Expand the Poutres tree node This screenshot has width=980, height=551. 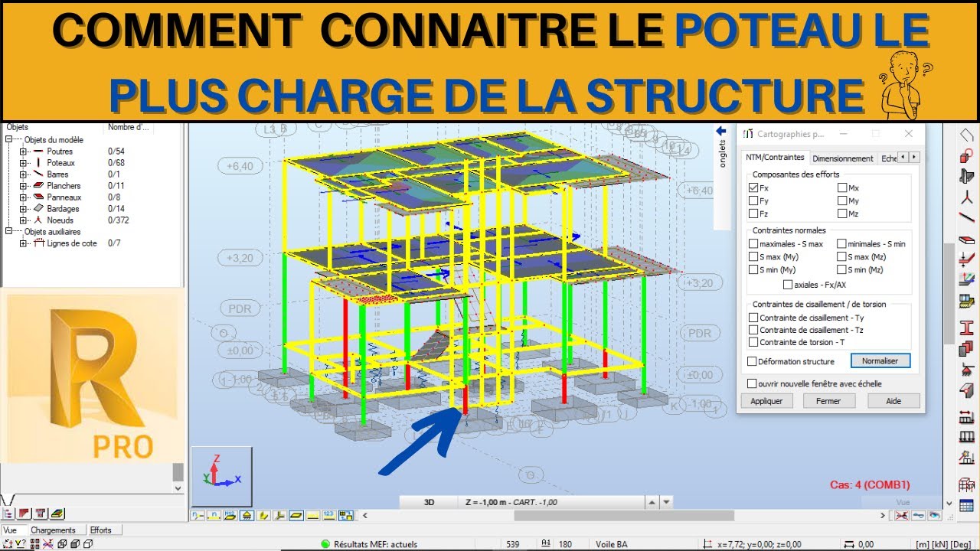point(23,152)
